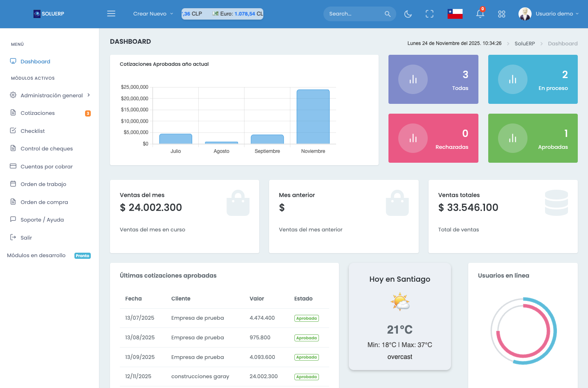This screenshot has height=388, width=588.
Task: Enter fullscreen using the expand icon
Action: point(429,13)
